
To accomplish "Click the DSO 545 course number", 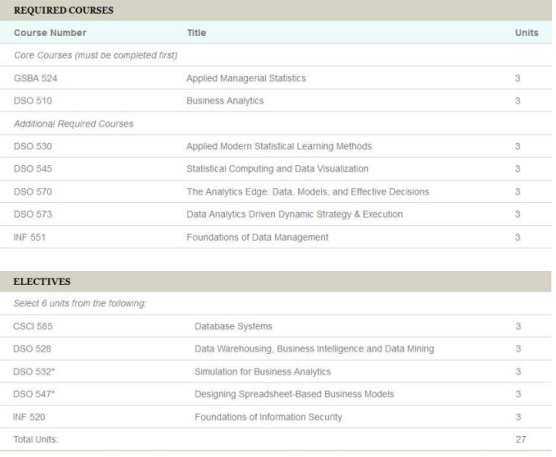I will pyautogui.click(x=33, y=169).
